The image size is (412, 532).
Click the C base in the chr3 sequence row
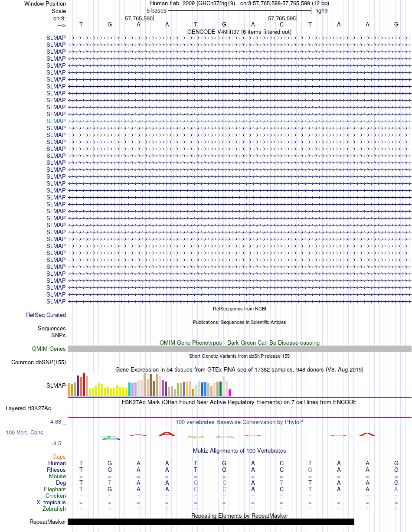click(282, 24)
